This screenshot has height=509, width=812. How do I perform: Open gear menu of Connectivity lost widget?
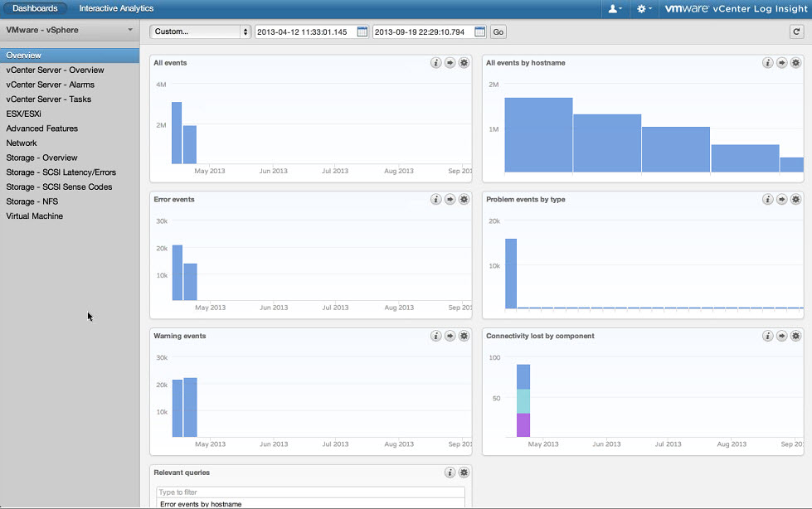click(x=796, y=336)
